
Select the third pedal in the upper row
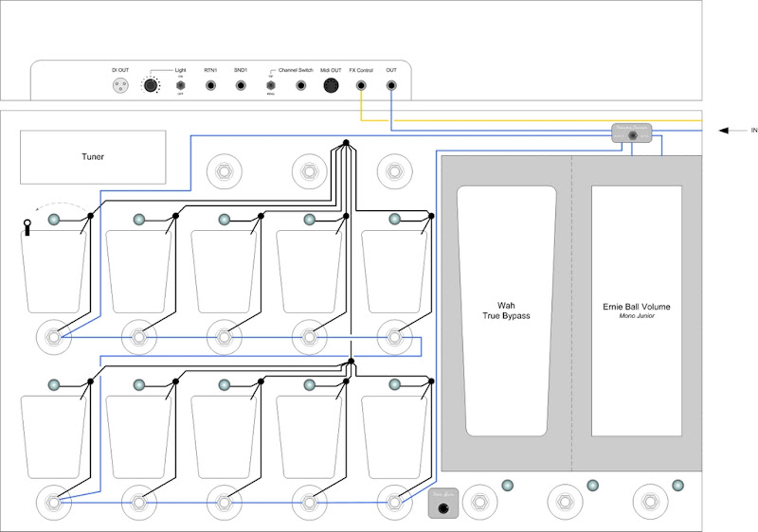pyautogui.click(x=224, y=272)
